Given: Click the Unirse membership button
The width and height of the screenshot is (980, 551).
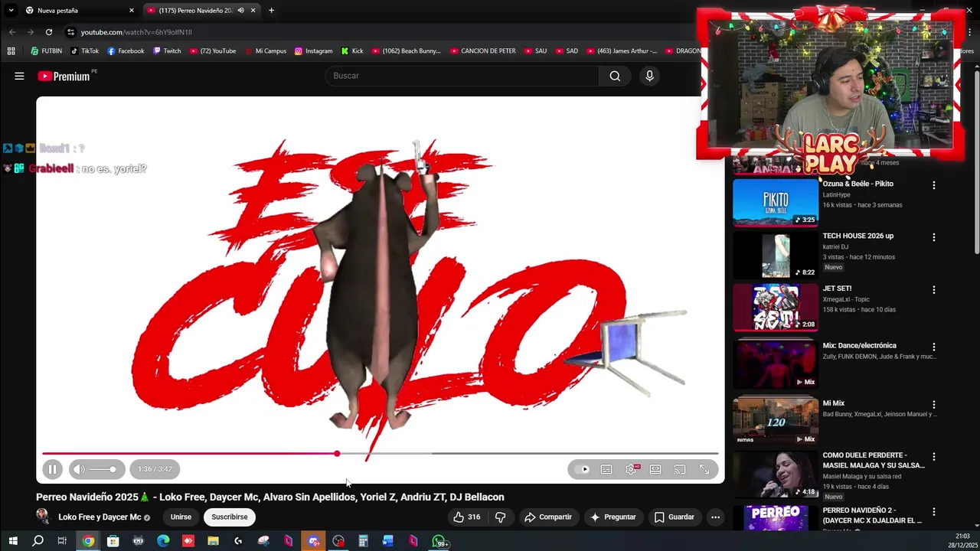Looking at the screenshot, I should (x=181, y=517).
